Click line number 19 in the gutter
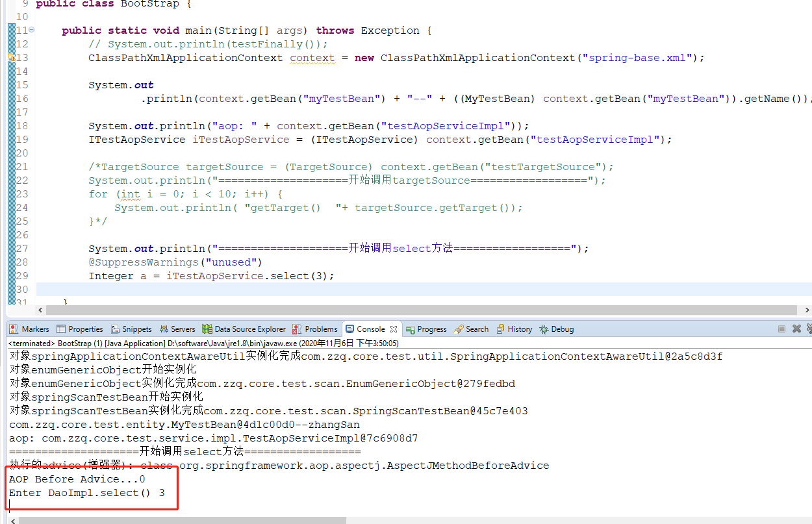The height and width of the screenshot is (524, 812). point(21,140)
